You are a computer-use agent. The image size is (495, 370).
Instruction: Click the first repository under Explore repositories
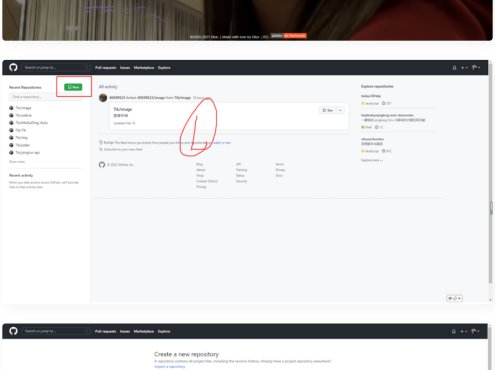pyautogui.click(x=371, y=96)
